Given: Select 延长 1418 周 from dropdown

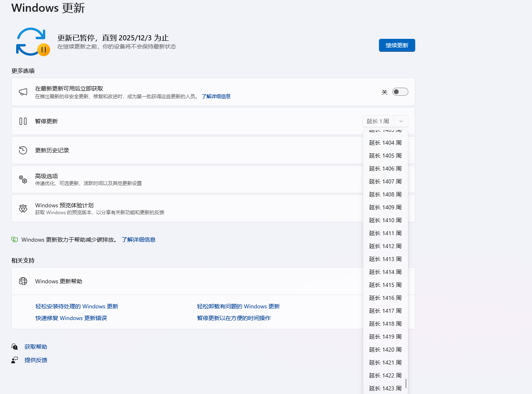Looking at the screenshot, I should 385,324.
